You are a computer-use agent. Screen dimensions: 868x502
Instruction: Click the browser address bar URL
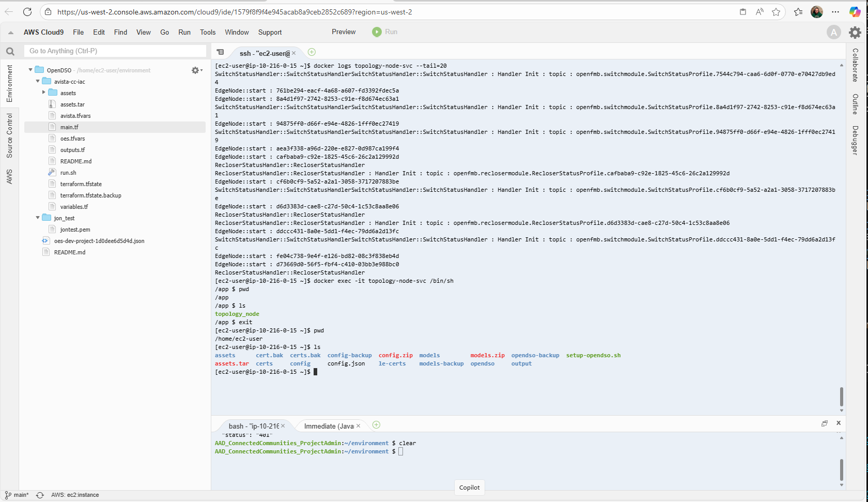[x=235, y=12]
